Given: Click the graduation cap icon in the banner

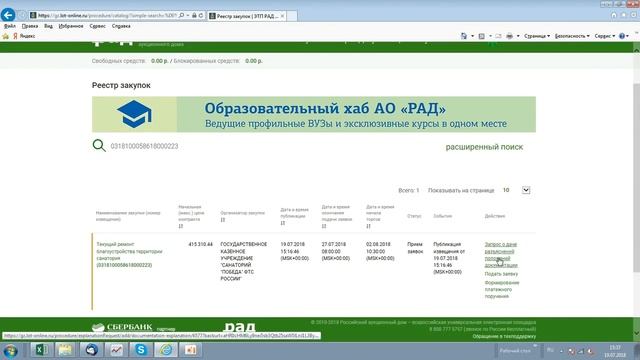Looking at the screenshot, I should point(134,114).
